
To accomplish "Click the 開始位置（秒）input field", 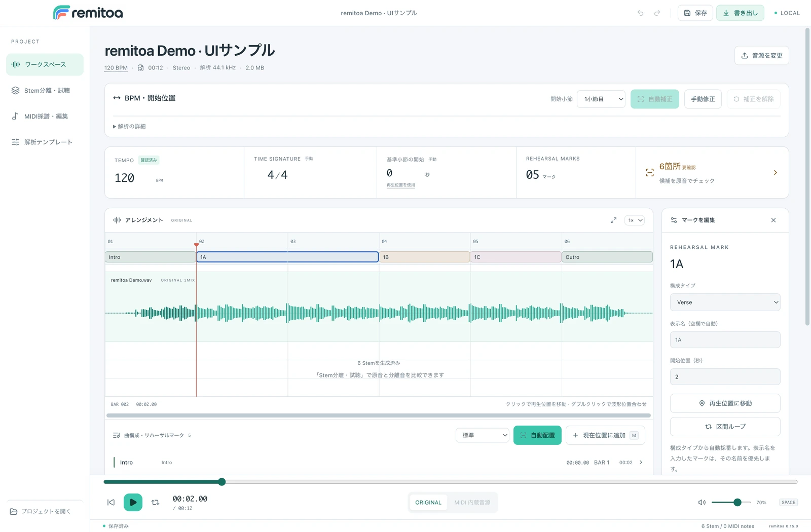I will (725, 377).
